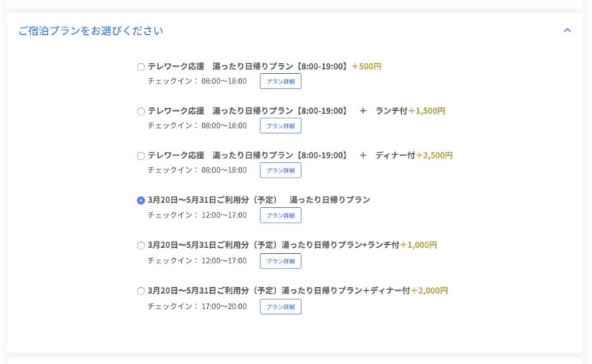Click the +2,000円 price label
592x364 pixels.
pyautogui.click(x=429, y=291)
